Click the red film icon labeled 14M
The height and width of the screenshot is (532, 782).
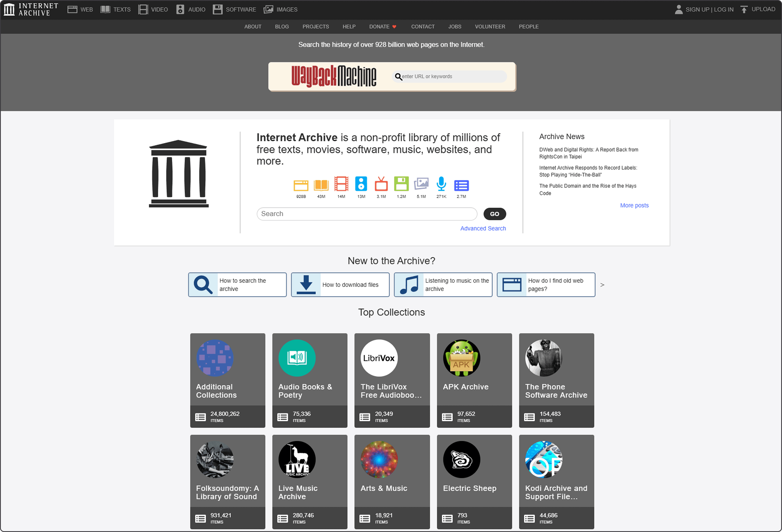[341, 184]
